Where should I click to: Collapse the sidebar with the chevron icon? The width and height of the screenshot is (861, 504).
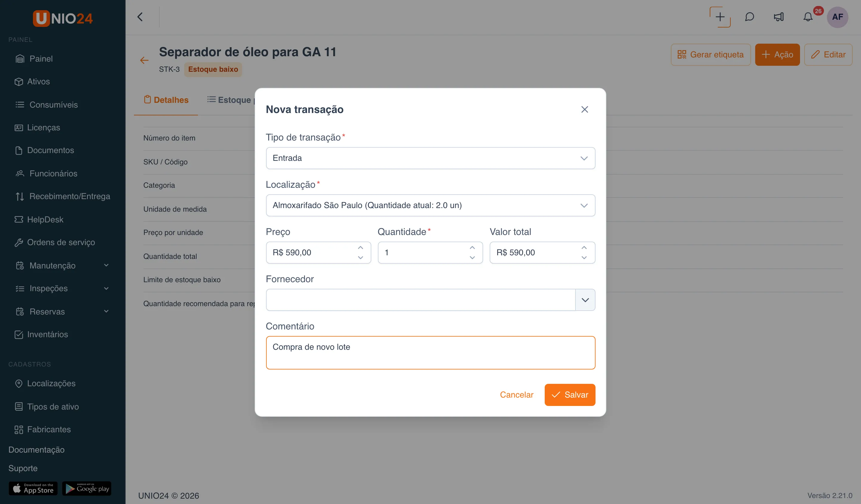pyautogui.click(x=140, y=17)
